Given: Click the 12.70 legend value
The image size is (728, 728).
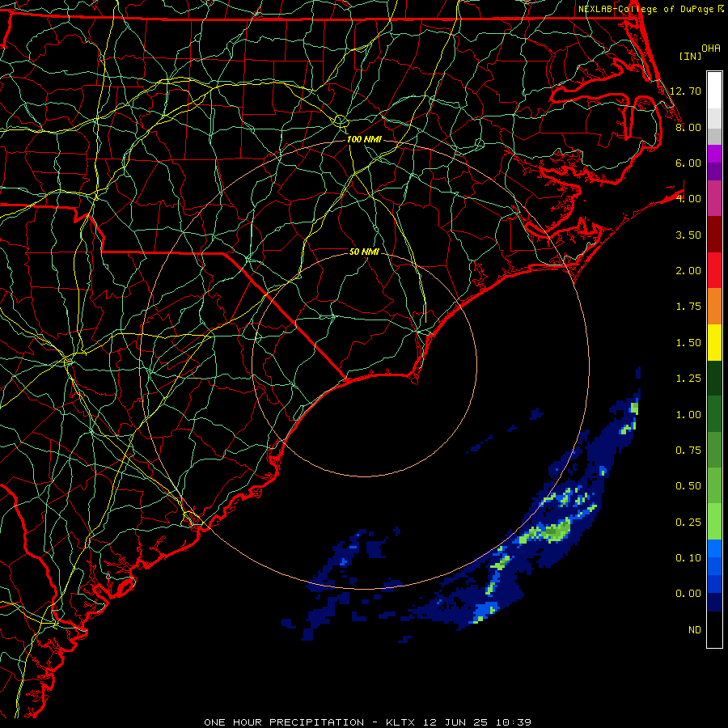Looking at the screenshot, I should pos(685,91).
